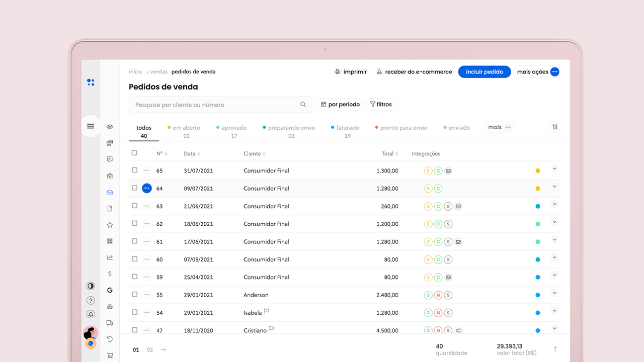Select the checkbox for order 65
This screenshot has height=362, width=644.
pos(134,170)
